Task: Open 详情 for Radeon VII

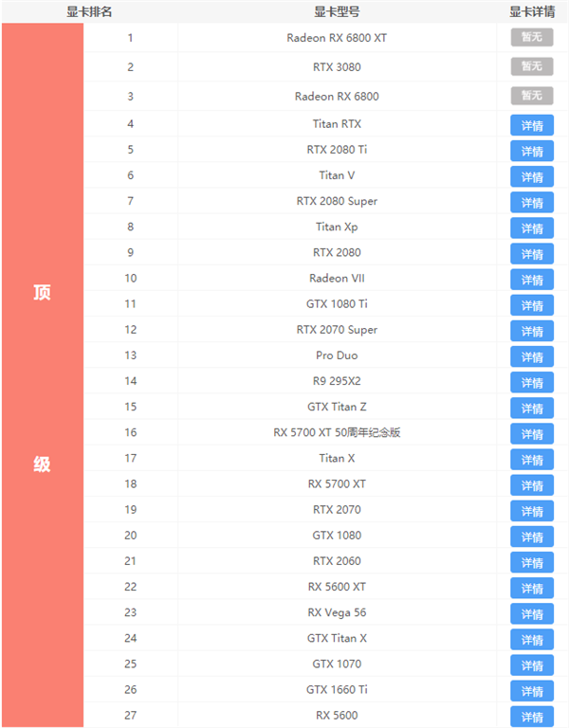Action: click(x=532, y=280)
